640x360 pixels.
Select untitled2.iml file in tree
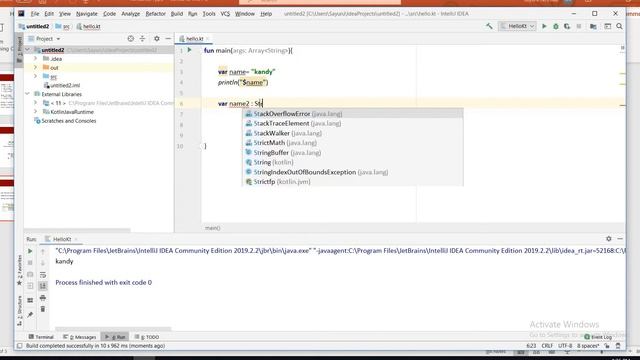click(62, 85)
